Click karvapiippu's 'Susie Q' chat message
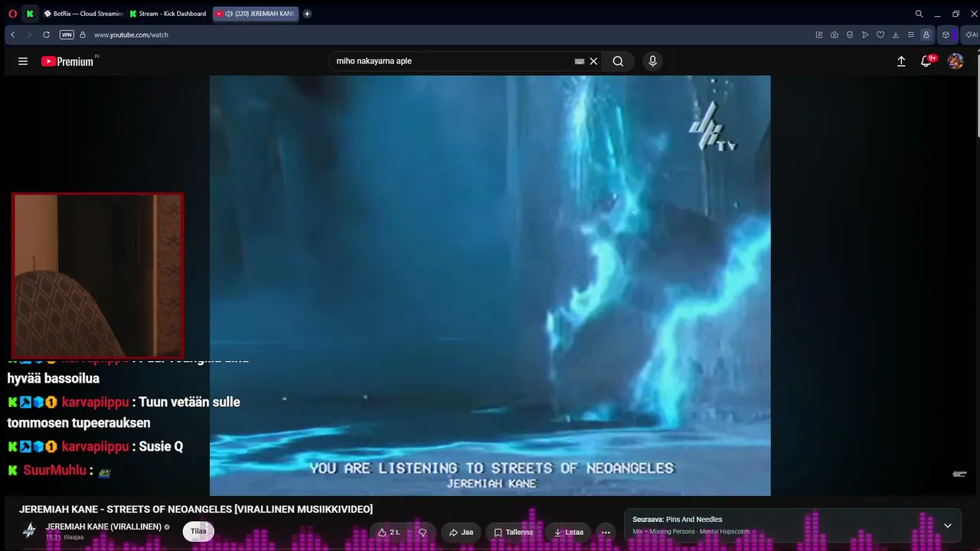980x551 pixels. pos(161,446)
